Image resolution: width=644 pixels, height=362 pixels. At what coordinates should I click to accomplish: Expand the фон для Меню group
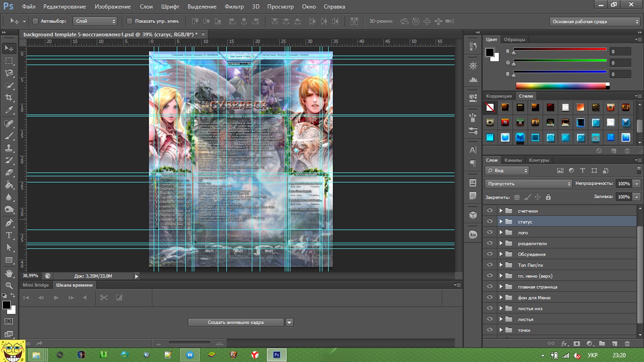coord(501,297)
